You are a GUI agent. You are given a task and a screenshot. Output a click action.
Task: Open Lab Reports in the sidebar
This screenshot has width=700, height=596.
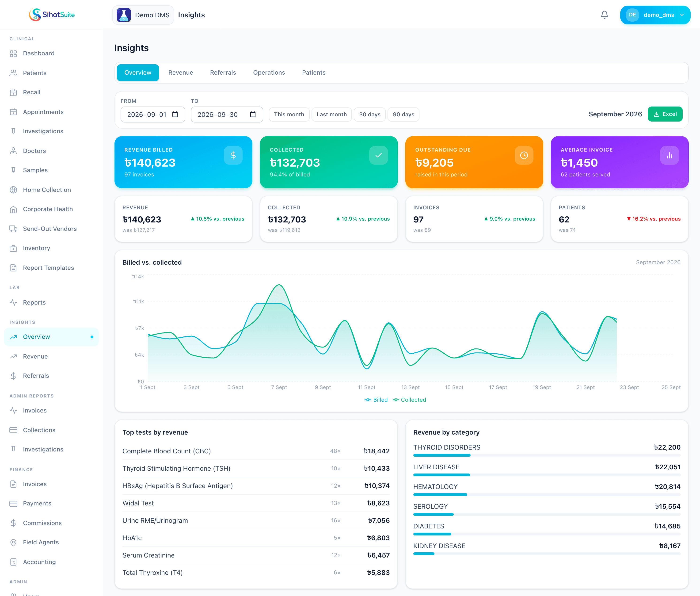[x=51, y=302]
